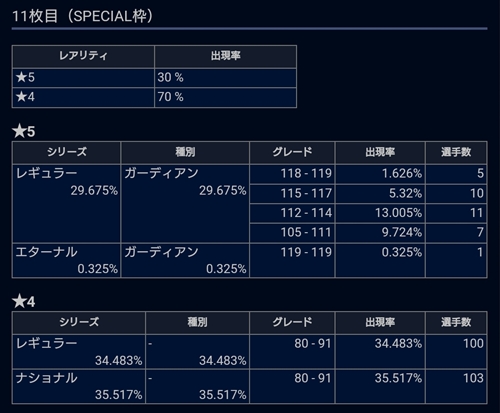Click the ★4 section heading
Viewport: 500px width, 413px height.
(x=24, y=302)
